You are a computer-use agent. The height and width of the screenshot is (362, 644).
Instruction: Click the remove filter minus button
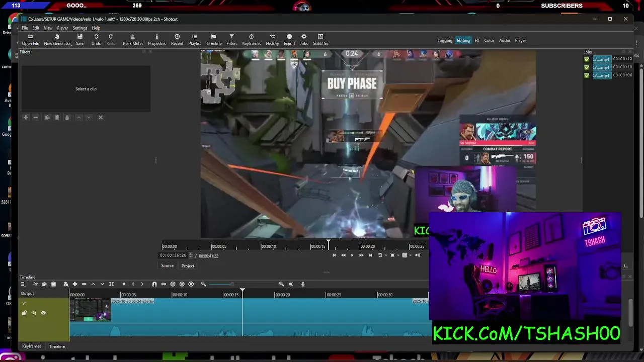point(35,117)
